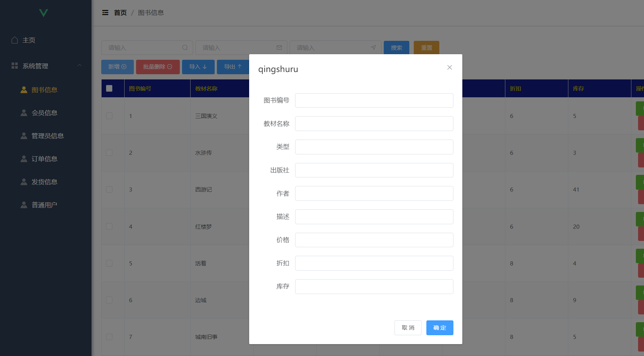Click 首页 breadcrumb link

coord(120,13)
